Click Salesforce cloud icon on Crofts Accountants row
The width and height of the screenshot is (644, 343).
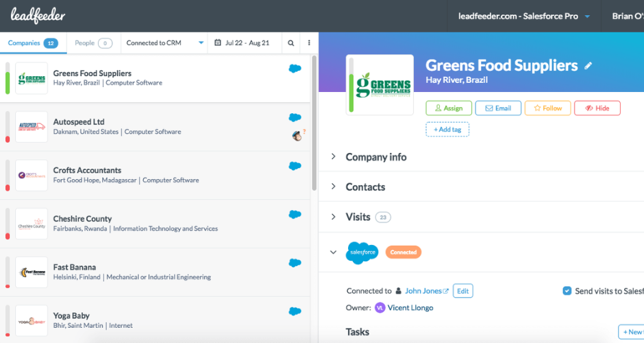tap(295, 166)
